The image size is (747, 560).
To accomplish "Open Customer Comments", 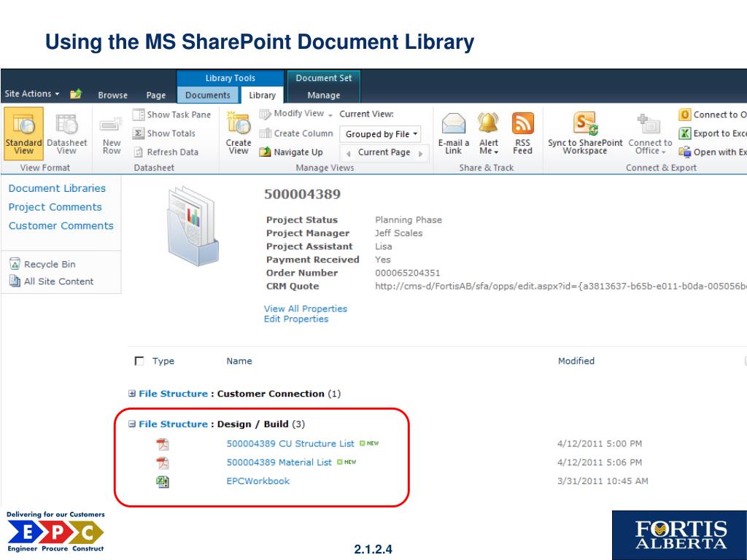I will click(x=61, y=226).
